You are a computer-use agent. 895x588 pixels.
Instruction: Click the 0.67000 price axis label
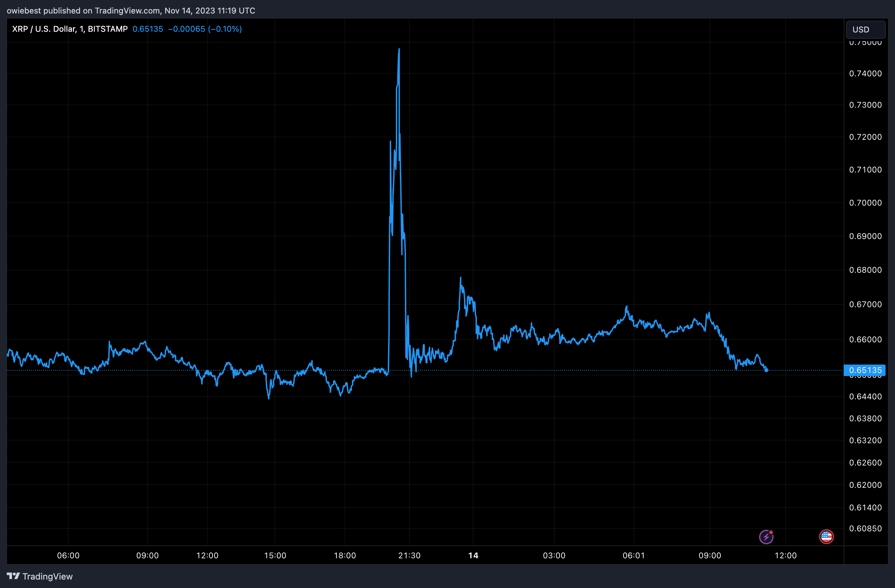click(x=865, y=304)
